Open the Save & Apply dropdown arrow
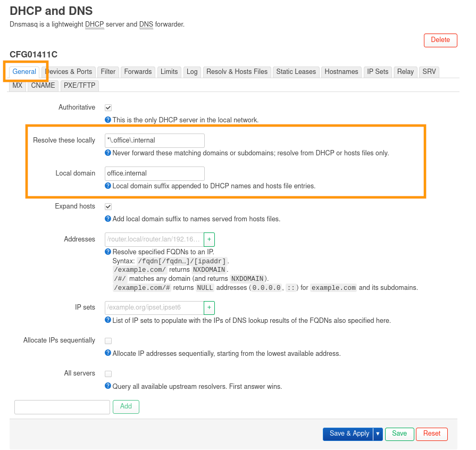 [x=378, y=434]
